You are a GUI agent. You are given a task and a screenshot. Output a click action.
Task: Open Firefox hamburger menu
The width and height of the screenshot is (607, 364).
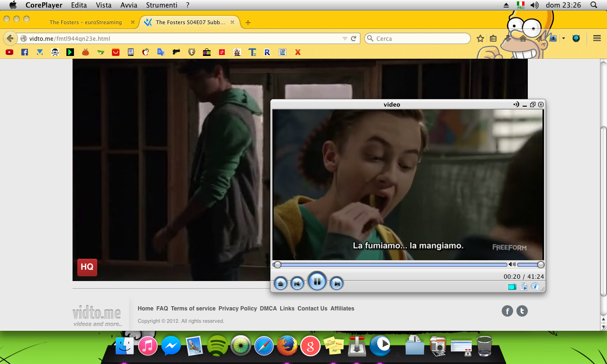pos(597,38)
